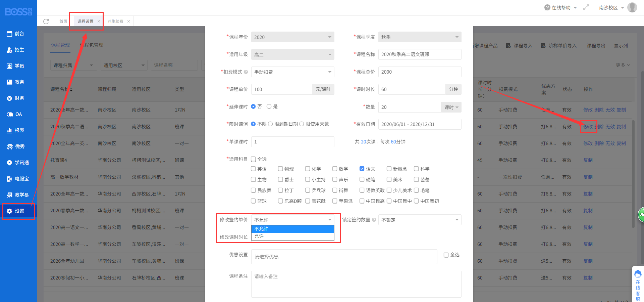Check the 物理 subject checkbox
This screenshot has height=302, width=644.
pos(280,169)
